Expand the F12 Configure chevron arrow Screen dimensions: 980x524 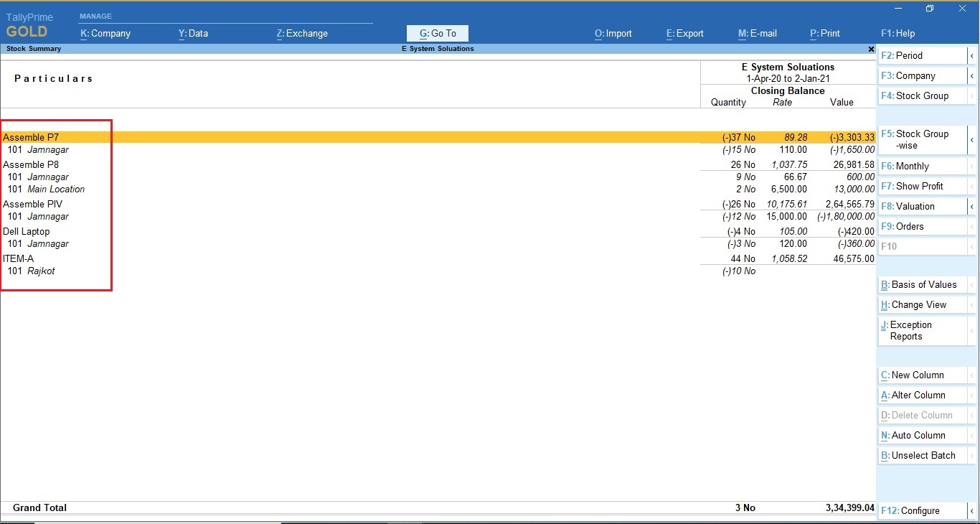972,511
